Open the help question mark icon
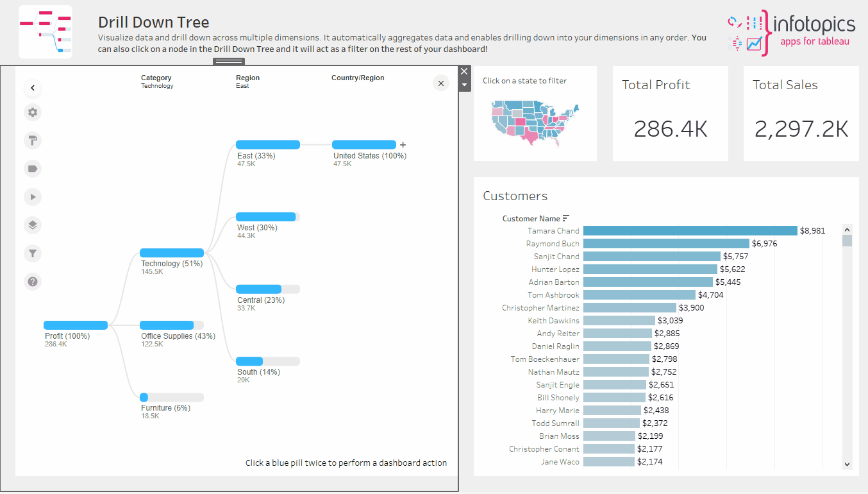Viewport: 868px width, 494px height. point(33,281)
